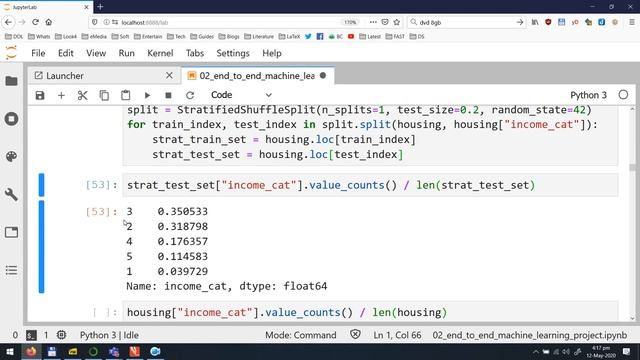Open the Table of Contents list icon
This screenshot has width=640, height=360.
click(11, 270)
